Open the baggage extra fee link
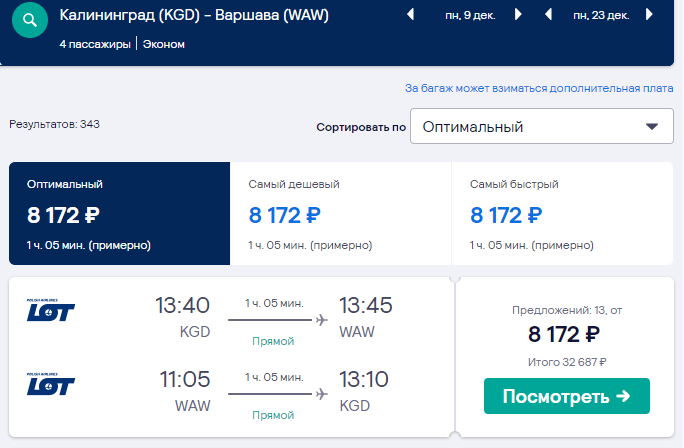This screenshot has height=448, width=684. tap(539, 89)
